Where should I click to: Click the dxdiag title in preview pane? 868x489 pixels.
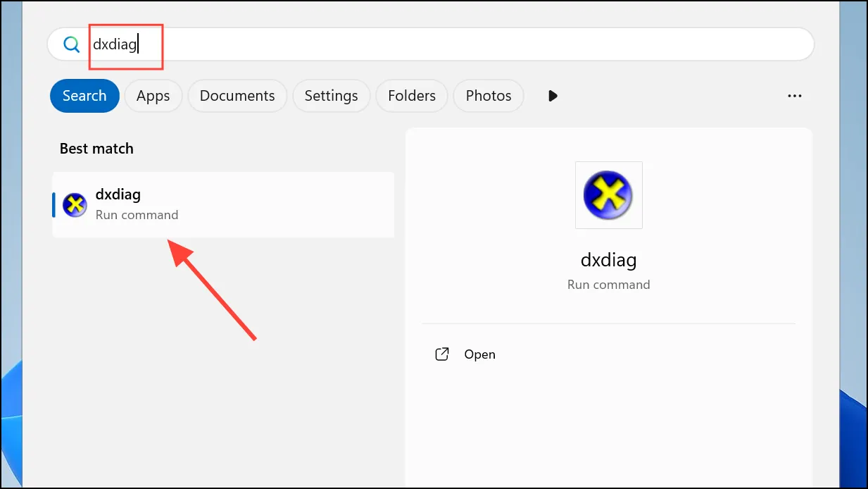click(608, 260)
